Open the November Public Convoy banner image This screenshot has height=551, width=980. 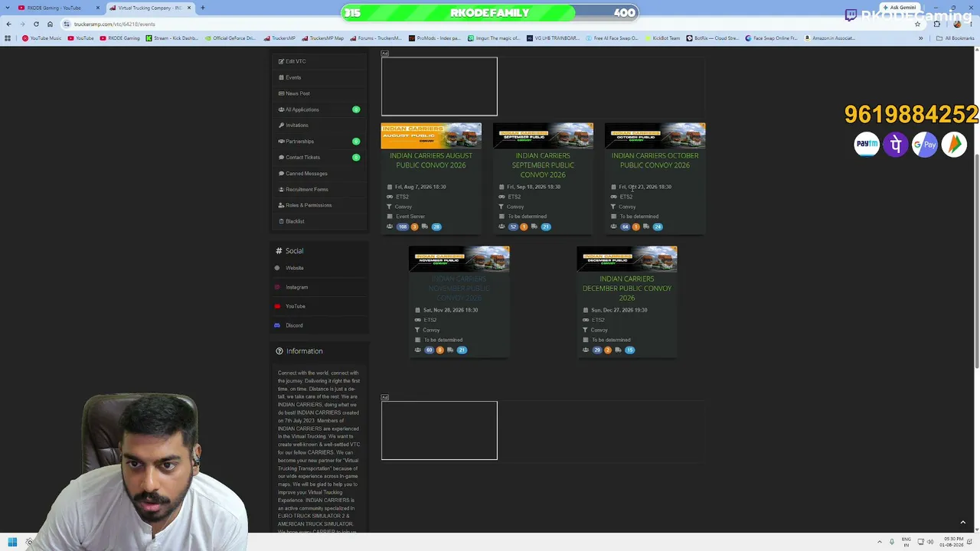click(x=459, y=259)
